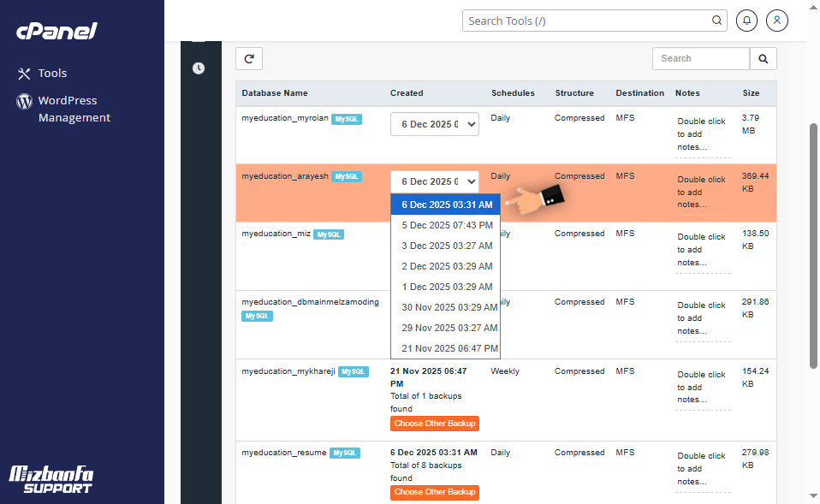This screenshot has height=504, width=820.
Task: Expand the Created dropdown for myeducation_myroian
Action: coord(434,124)
